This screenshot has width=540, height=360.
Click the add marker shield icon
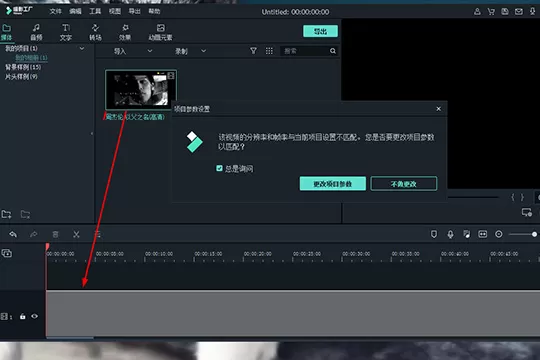(434, 234)
